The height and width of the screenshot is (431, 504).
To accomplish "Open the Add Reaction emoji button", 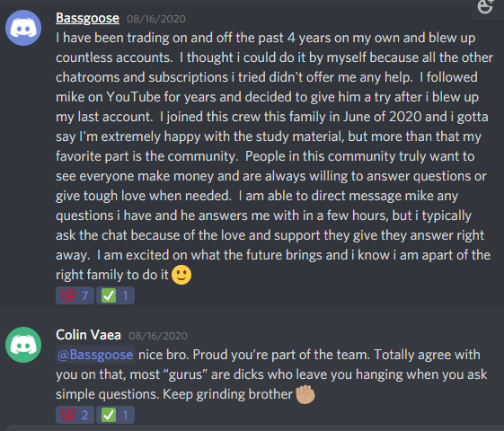I will [486, 7].
